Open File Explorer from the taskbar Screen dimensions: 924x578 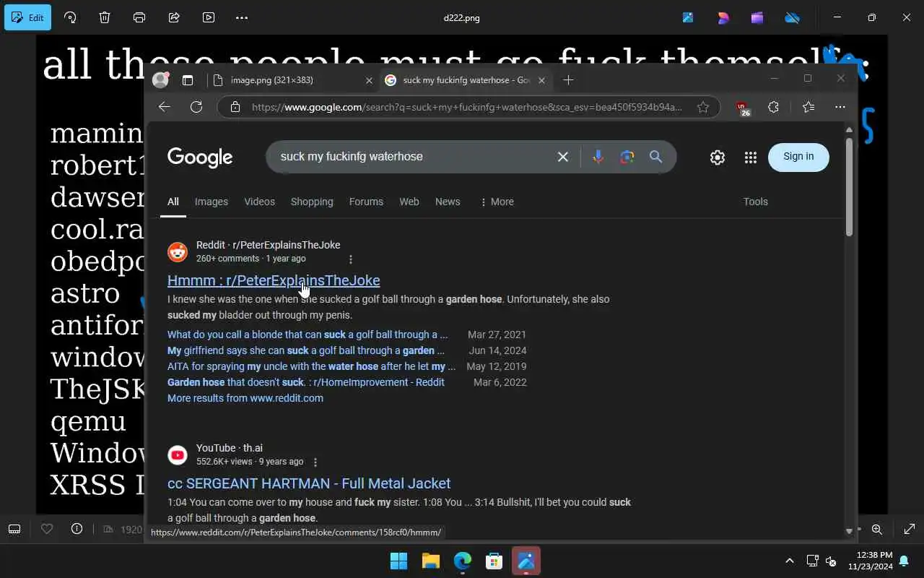click(x=431, y=561)
